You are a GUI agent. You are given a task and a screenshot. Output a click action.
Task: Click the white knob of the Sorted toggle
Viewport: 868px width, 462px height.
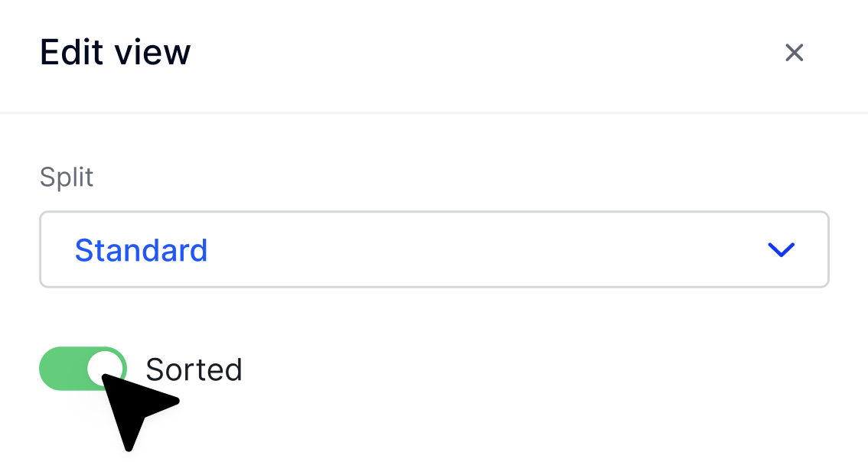[x=105, y=368]
